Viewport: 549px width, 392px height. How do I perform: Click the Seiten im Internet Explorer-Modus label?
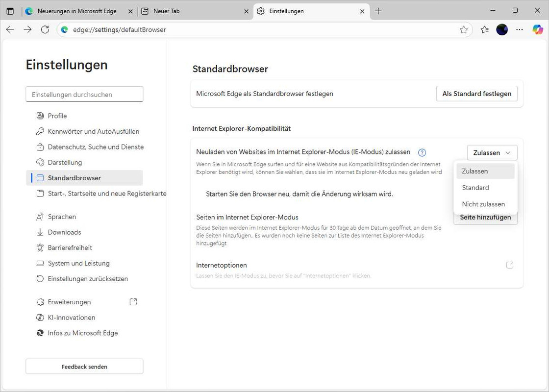tap(247, 218)
